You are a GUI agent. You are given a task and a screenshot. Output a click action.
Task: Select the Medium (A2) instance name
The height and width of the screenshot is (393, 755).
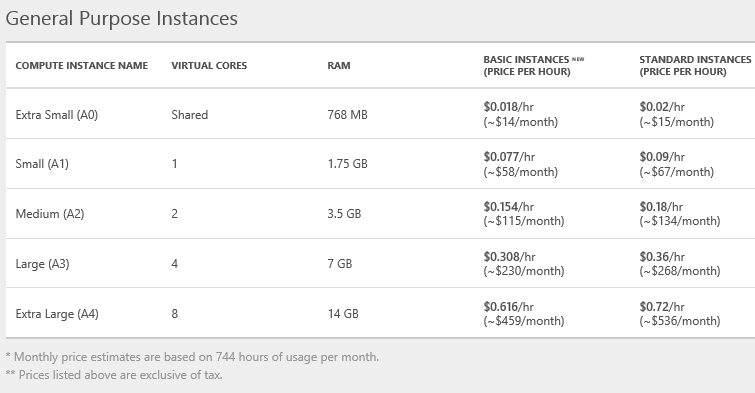point(50,214)
